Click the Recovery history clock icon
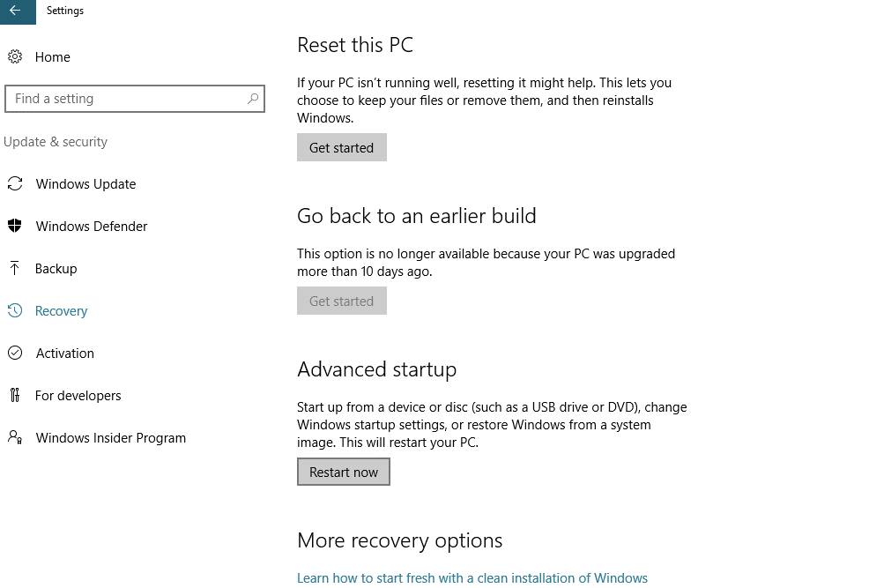This screenshot has width=869, height=588. pyautogui.click(x=14, y=311)
